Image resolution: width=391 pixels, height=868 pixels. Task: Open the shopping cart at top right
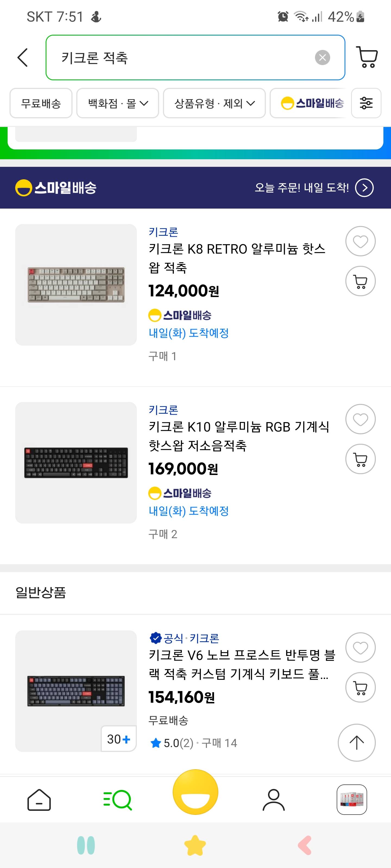[x=367, y=57]
